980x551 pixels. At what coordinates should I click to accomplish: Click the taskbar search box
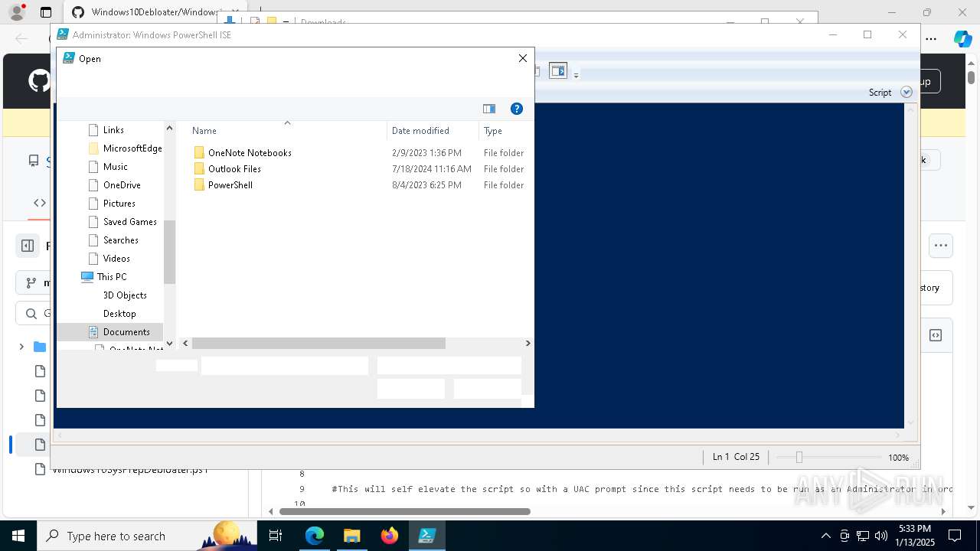pos(148,536)
